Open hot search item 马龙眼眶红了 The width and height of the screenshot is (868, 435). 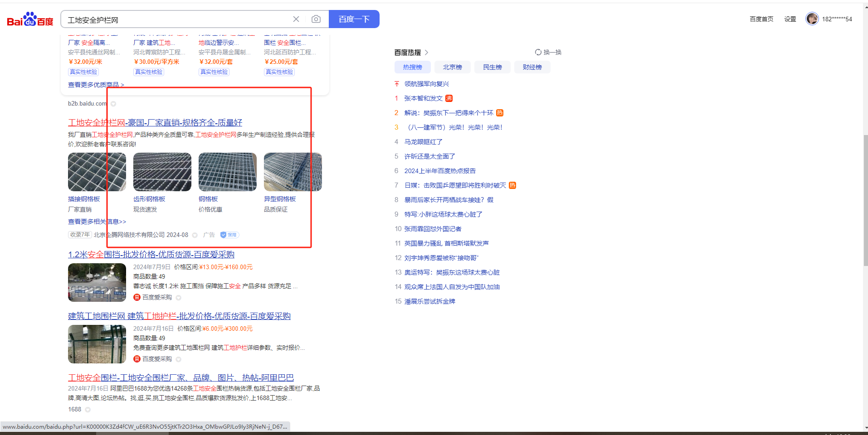coord(423,142)
